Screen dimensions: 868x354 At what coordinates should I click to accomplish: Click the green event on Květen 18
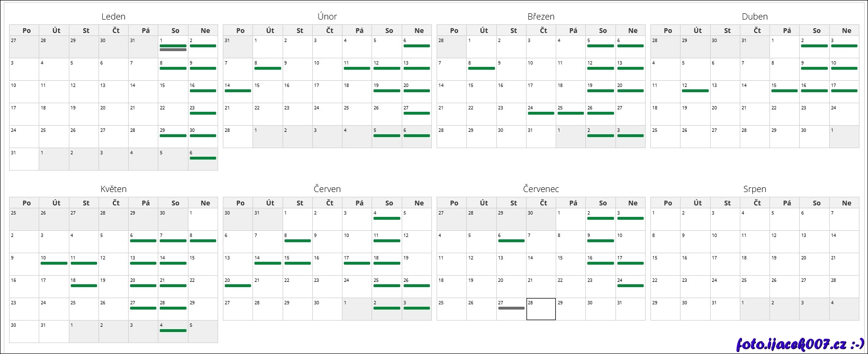84,286
